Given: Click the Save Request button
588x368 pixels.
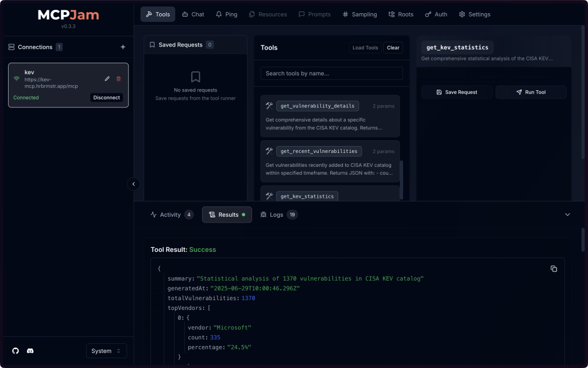Looking at the screenshot, I should (457, 92).
